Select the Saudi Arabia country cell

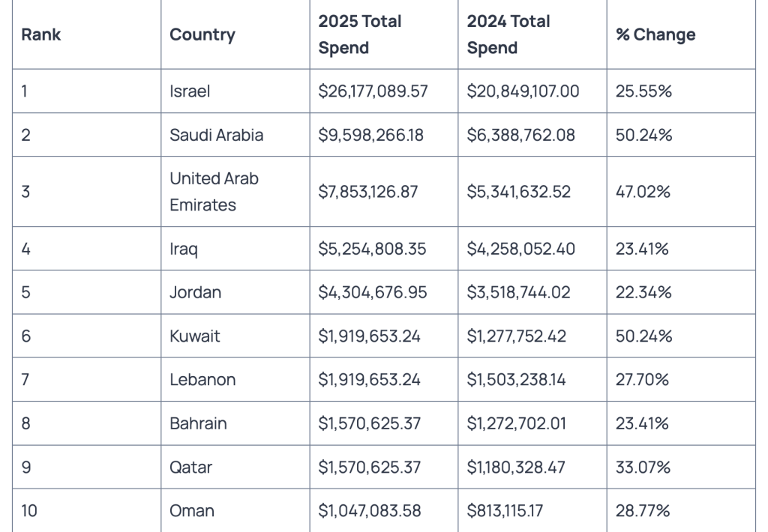point(217,135)
